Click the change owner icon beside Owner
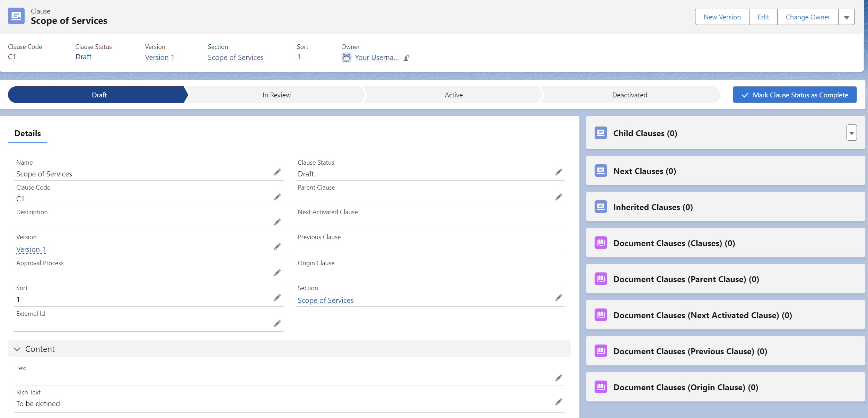Viewport: 868px width, 418px height. pos(407,58)
